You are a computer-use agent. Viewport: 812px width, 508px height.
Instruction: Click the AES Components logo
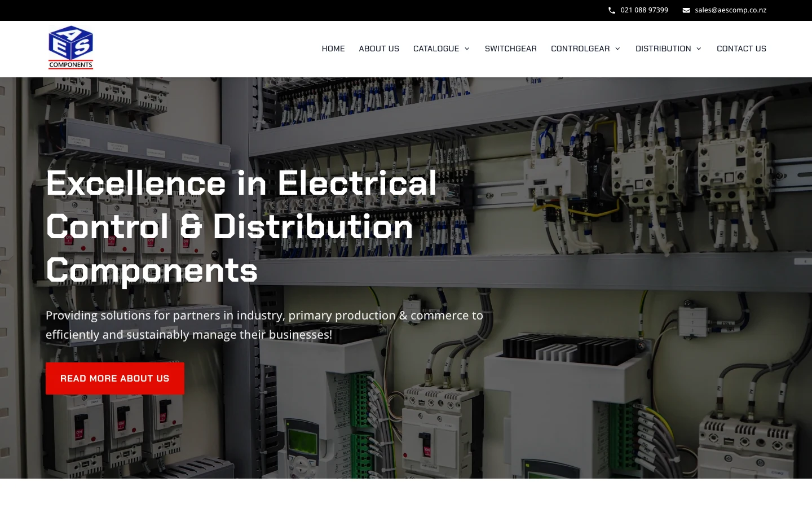point(70,47)
